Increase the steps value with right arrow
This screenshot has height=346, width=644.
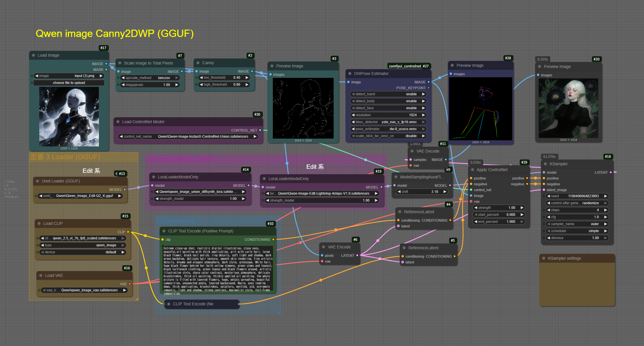[606, 210]
